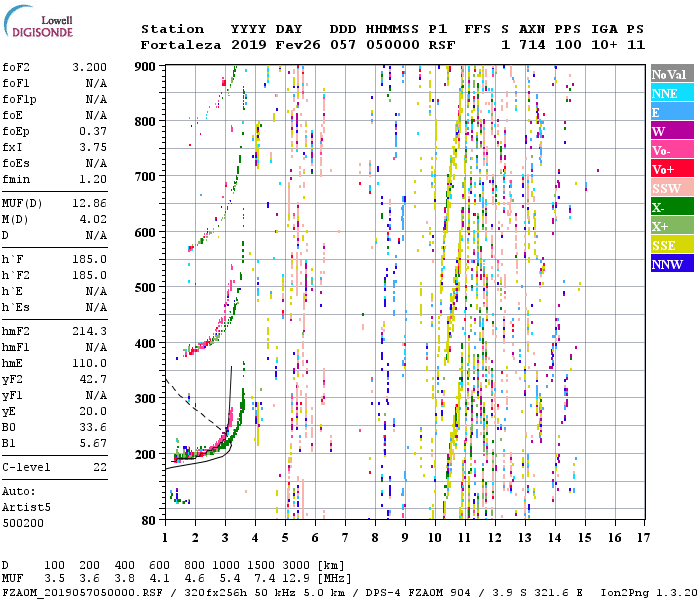Select the W purple legend swatch
The image size is (700, 600).
672,131
